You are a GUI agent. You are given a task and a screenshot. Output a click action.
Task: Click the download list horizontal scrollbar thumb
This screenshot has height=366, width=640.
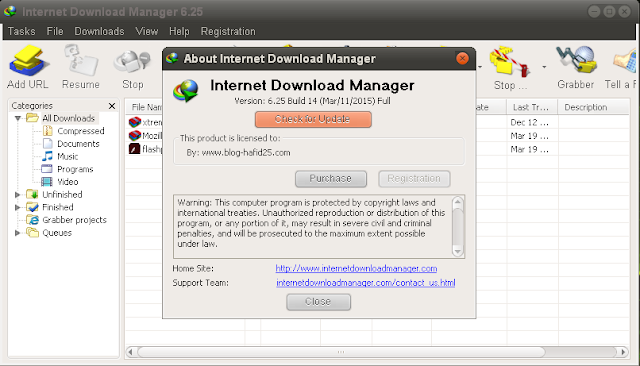[x=341, y=352]
